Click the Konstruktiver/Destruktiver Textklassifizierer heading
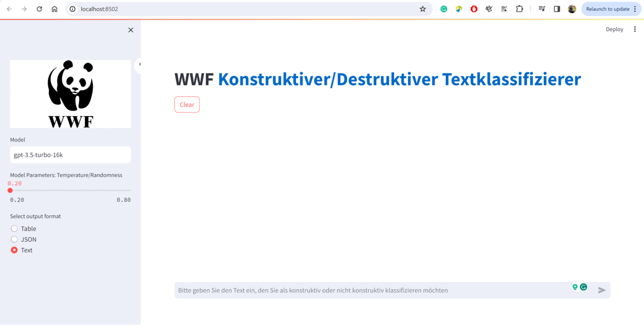The width and height of the screenshot is (644, 327). pos(399,79)
